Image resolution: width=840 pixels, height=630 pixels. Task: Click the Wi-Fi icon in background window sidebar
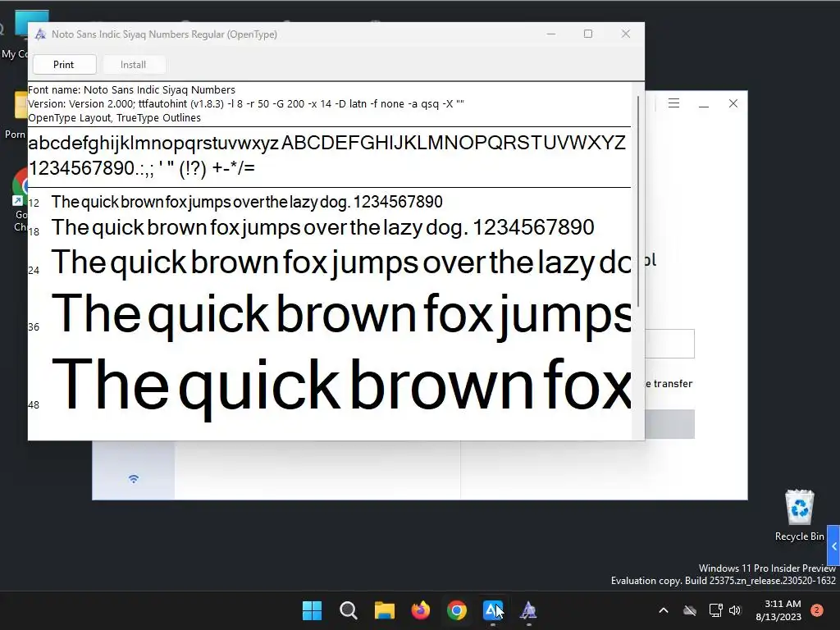tap(134, 478)
